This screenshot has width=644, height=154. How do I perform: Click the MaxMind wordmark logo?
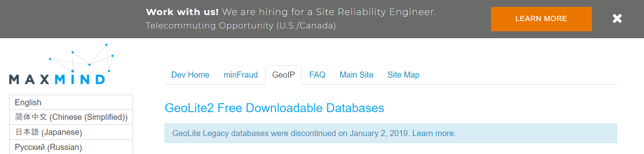tap(57, 79)
